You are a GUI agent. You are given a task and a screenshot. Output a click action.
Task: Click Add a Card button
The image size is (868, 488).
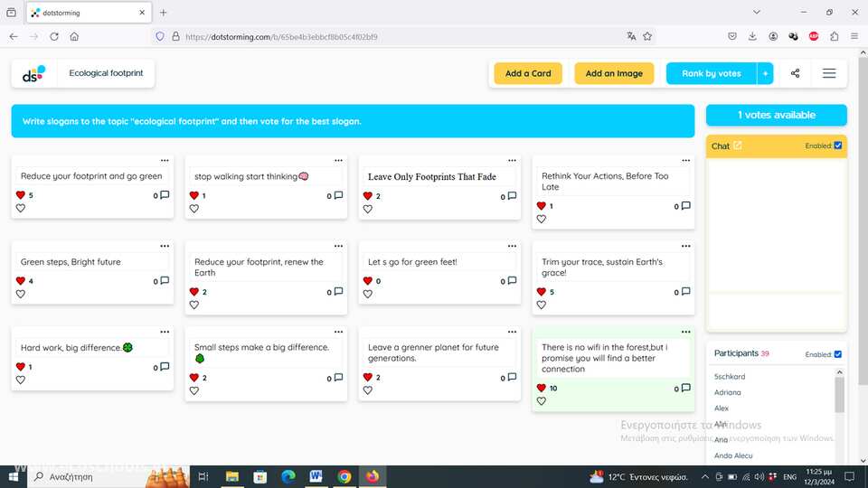point(528,73)
